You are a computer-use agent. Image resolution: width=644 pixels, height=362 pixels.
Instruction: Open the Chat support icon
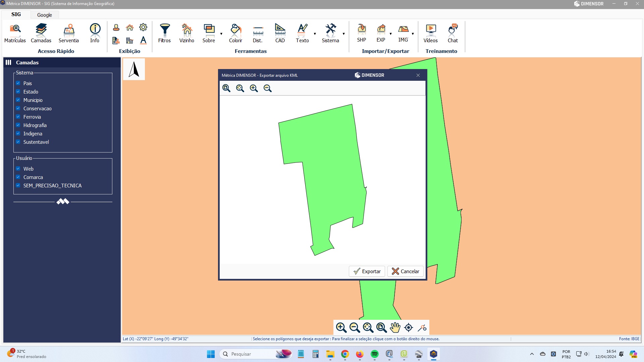pyautogui.click(x=453, y=33)
